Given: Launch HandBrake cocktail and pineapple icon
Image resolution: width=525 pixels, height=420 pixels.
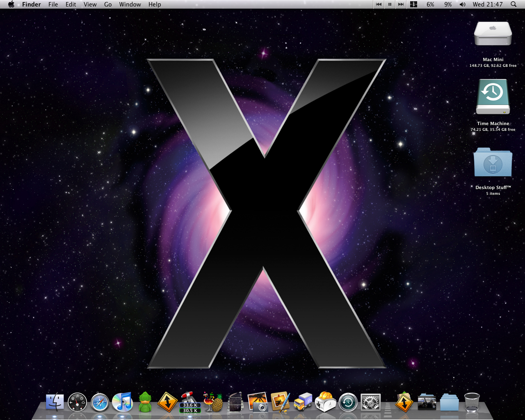Looking at the screenshot, I should (213, 402).
